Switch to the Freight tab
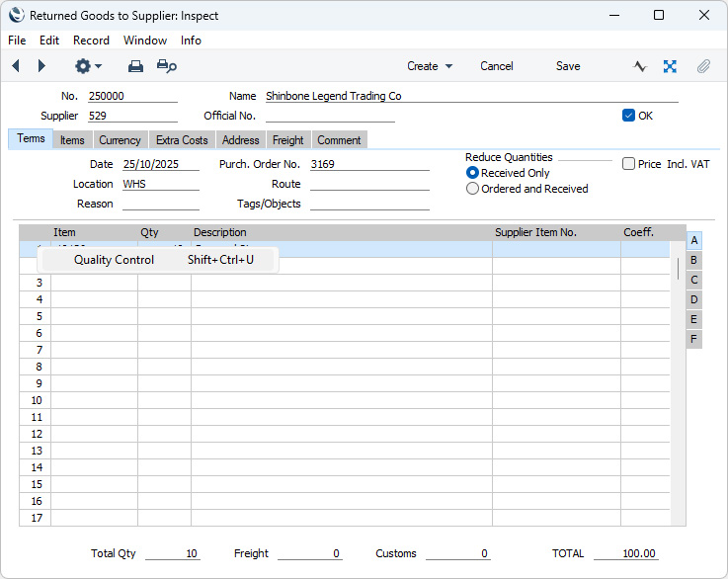 click(x=287, y=140)
